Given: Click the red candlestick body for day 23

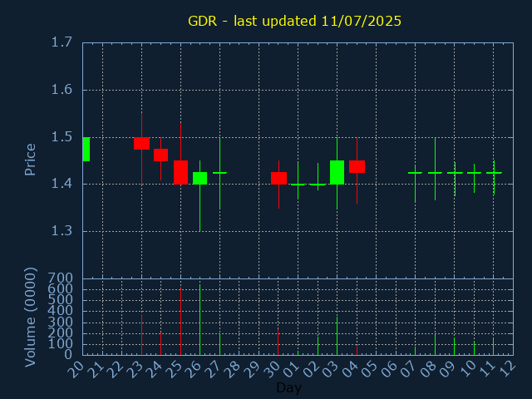Looking at the screenshot, I should [141, 143].
